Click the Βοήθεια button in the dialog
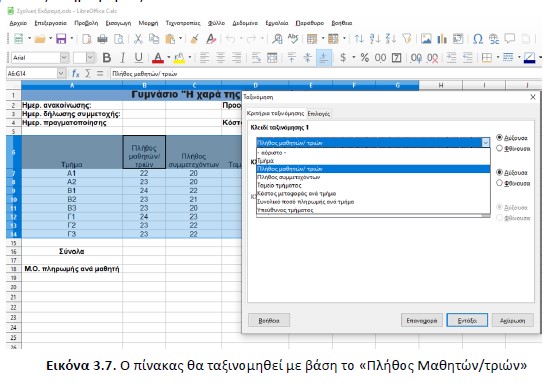The image size is (552, 386). pos(269,320)
